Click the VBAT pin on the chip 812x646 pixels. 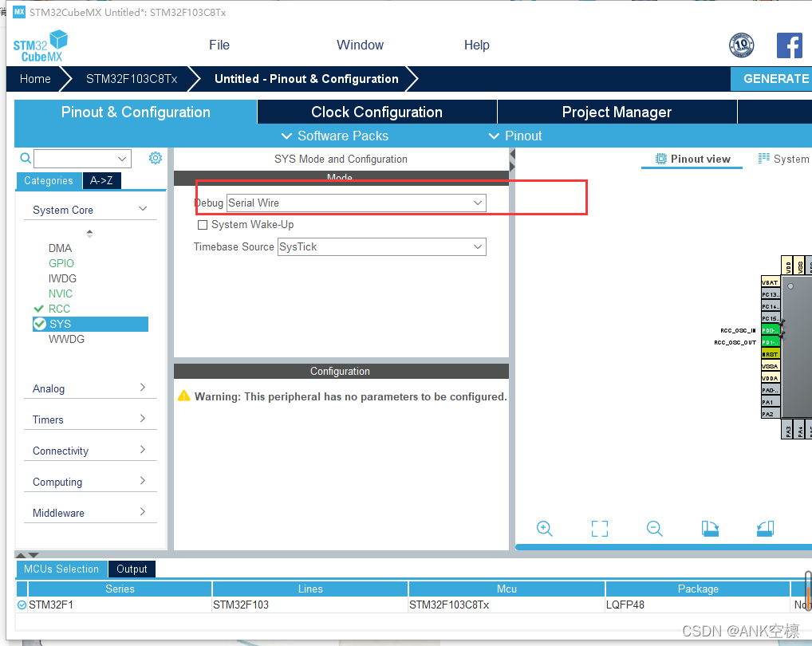[x=770, y=282]
